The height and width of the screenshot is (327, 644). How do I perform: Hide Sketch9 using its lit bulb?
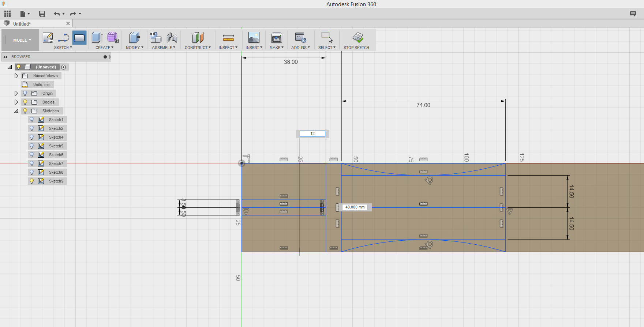click(x=31, y=181)
